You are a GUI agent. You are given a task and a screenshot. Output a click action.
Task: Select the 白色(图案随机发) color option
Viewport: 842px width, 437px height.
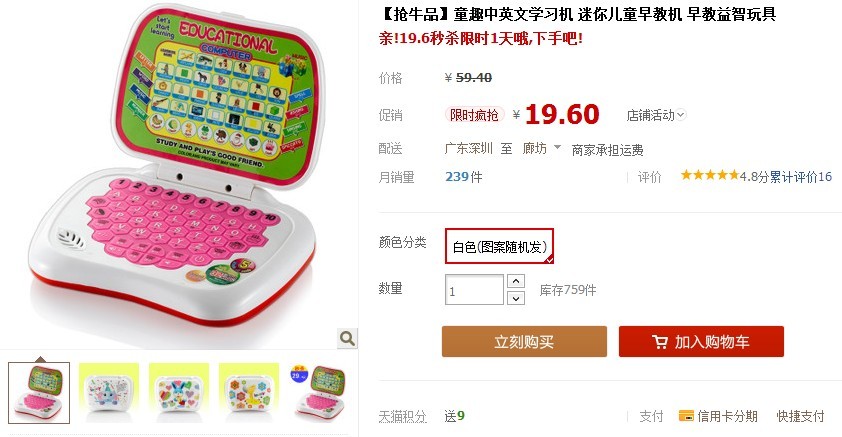click(499, 246)
